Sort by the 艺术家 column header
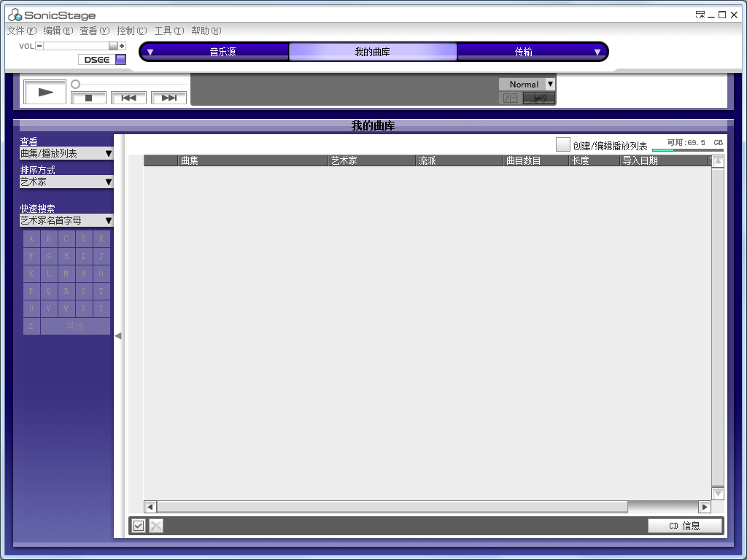Image resolution: width=747 pixels, height=560 pixels. point(371,160)
